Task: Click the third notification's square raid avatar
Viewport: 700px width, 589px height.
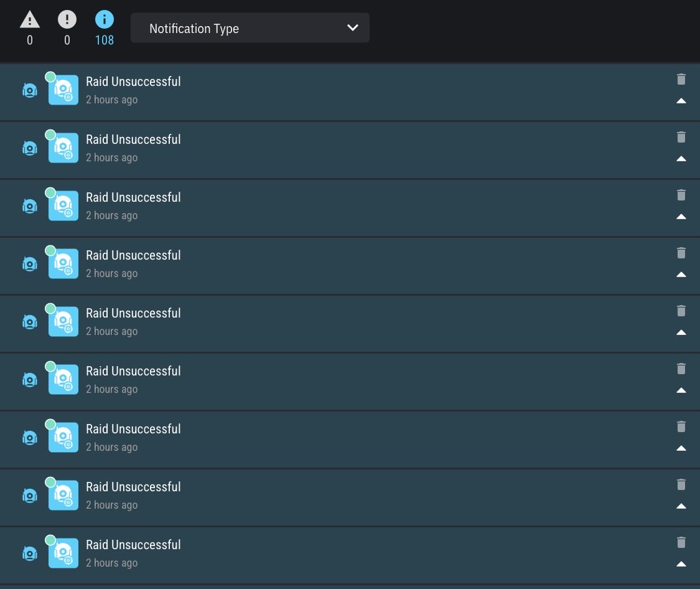Action: [63, 205]
